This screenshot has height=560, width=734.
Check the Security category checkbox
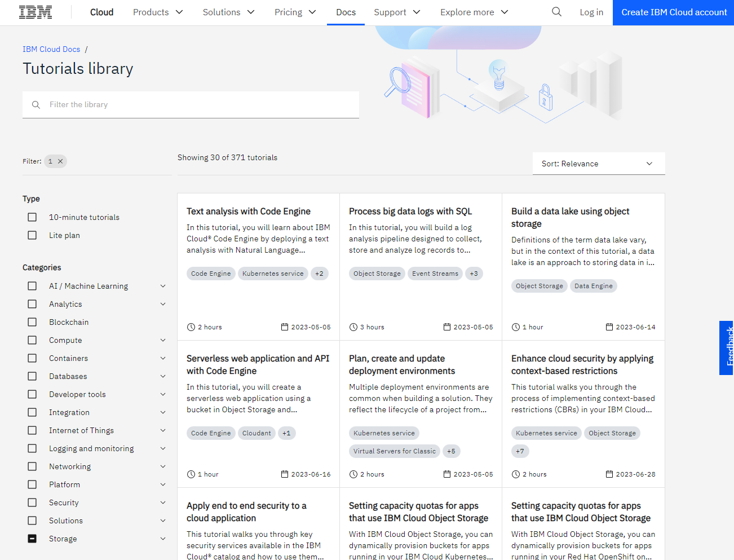tap(32, 502)
